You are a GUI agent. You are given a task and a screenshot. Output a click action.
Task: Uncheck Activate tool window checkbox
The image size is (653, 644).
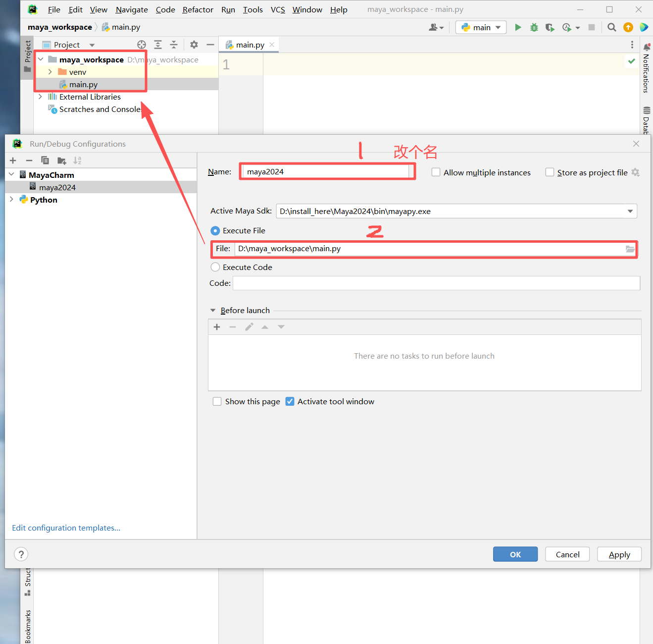(x=290, y=401)
